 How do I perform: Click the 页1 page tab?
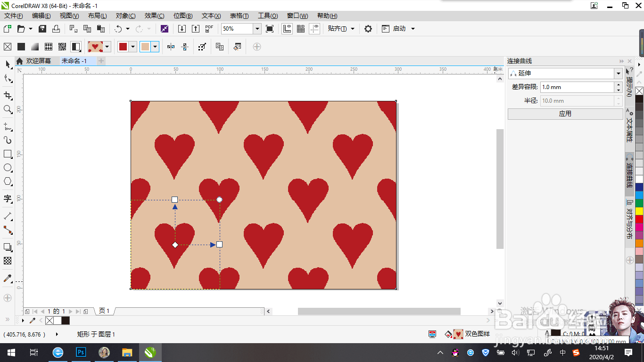coord(104,311)
